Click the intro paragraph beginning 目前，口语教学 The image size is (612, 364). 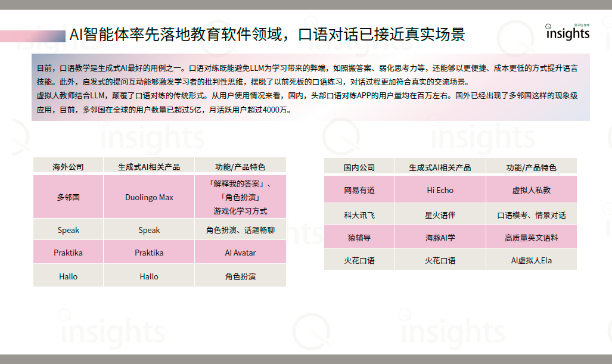[x=307, y=89]
